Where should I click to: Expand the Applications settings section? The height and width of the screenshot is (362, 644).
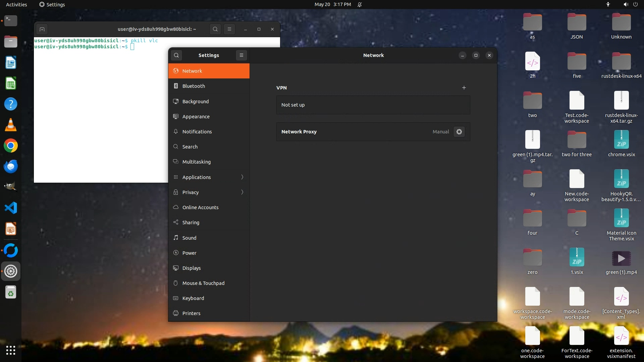pos(209,177)
